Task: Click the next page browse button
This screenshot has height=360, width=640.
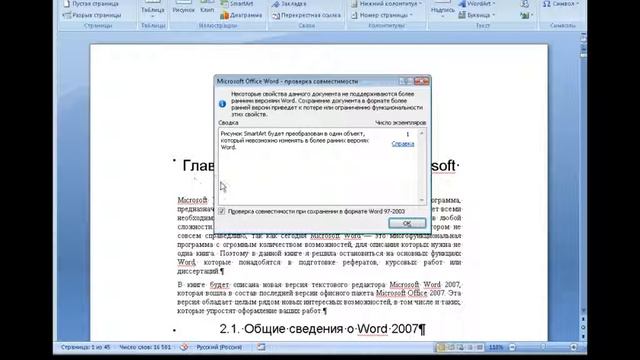Action: pos(583,336)
